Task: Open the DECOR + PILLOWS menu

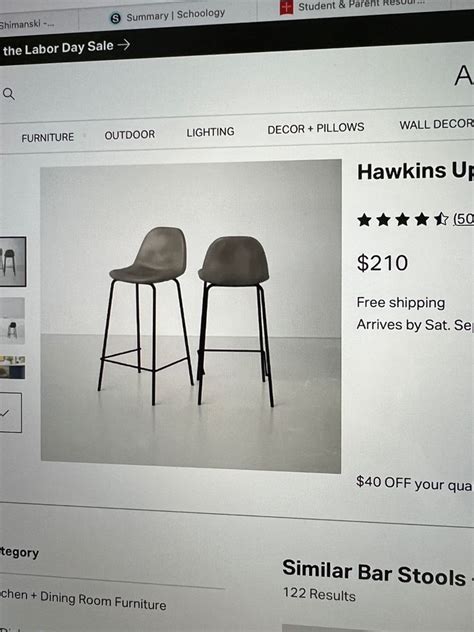Action: pyautogui.click(x=316, y=128)
